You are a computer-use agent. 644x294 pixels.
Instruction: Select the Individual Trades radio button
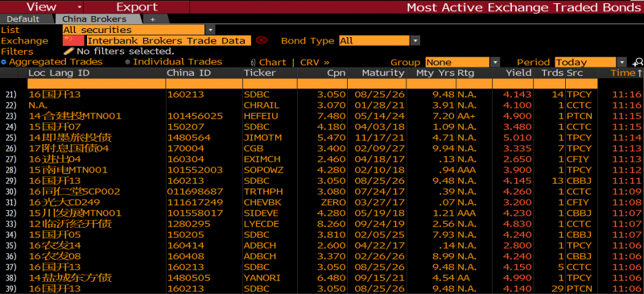click(128, 62)
